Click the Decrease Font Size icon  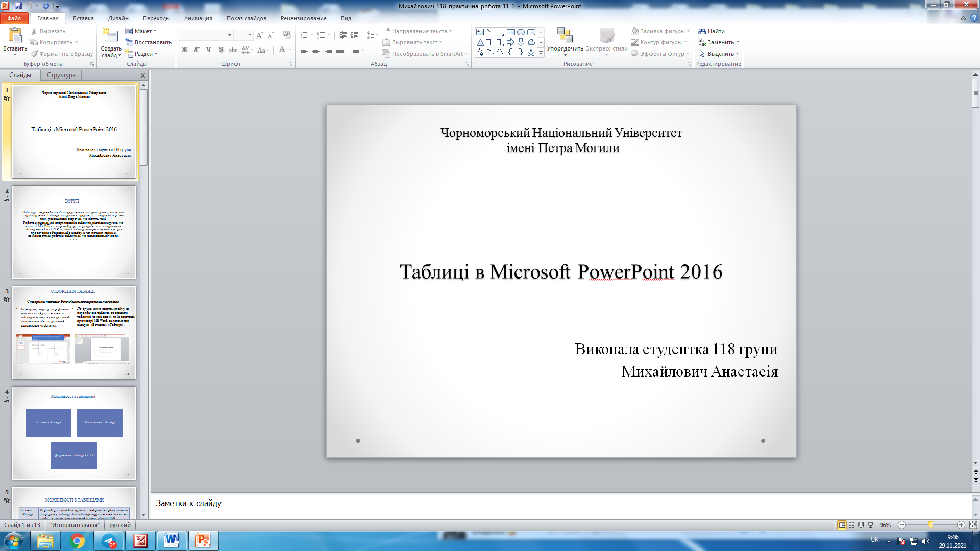271,35
